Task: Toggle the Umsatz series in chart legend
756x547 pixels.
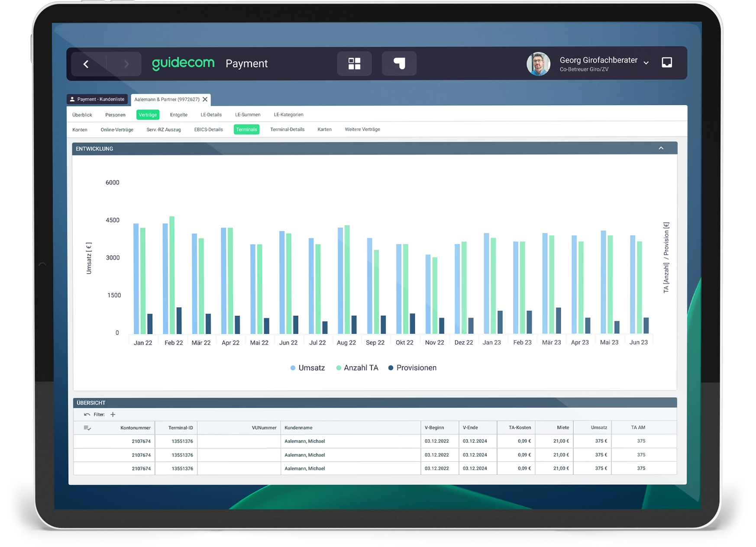Action: coord(307,368)
